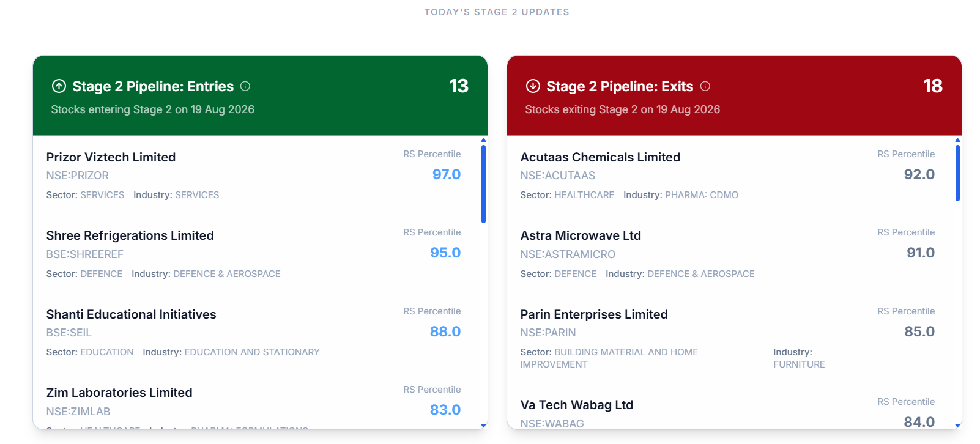Image resolution: width=980 pixels, height=444 pixels.
Task: Click ticker NSE:PARIN
Action: coord(548,333)
